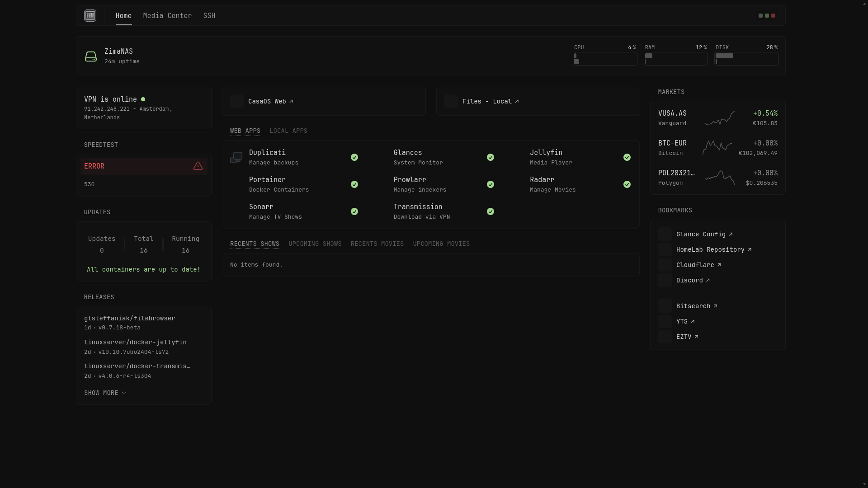This screenshot has width=868, height=488.
Task: Click the HomeLab Repository bookmark icon
Action: click(665, 249)
